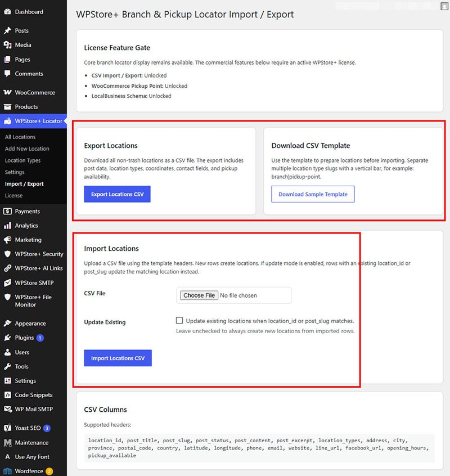Click the Download Sample Template button
450x476 pixels.
coord(313,194)
